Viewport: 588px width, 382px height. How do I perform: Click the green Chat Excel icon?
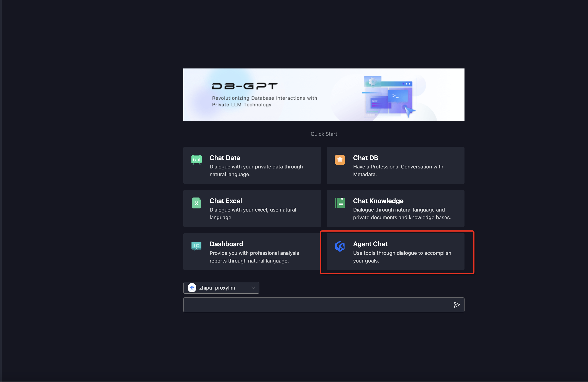196,203
